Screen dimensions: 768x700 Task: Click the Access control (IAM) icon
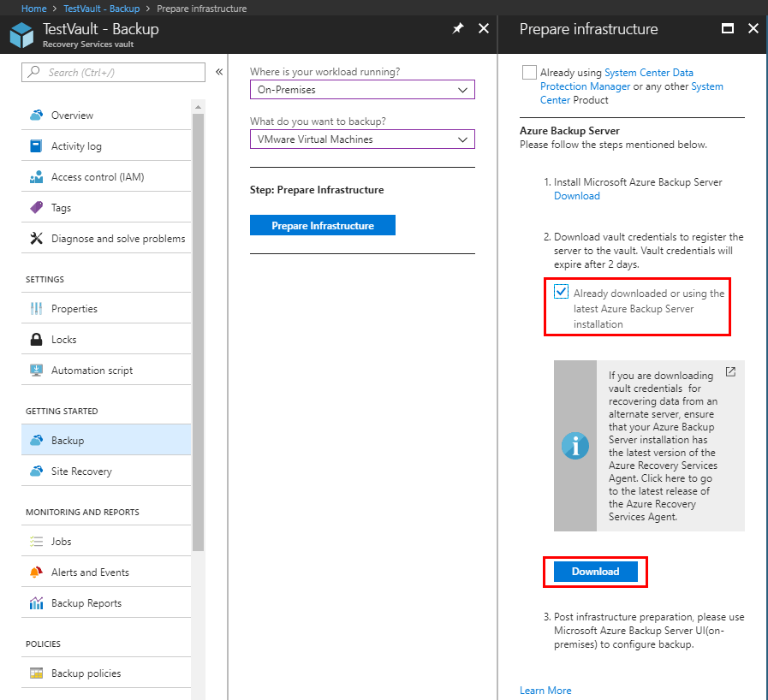(36, 177)
